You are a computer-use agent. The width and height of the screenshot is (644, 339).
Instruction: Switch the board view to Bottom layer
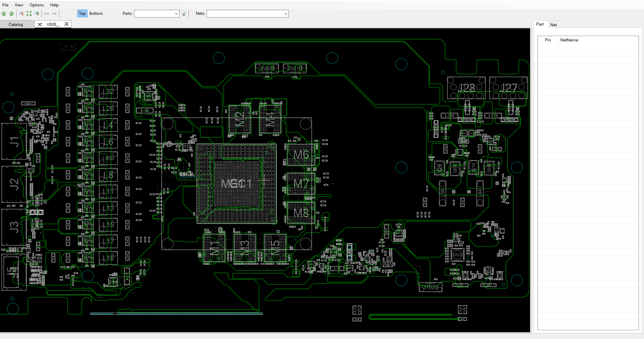[96, 13]
